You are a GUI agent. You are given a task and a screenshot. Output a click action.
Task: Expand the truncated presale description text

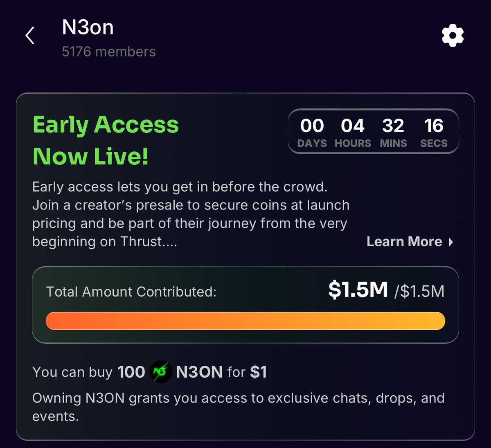pyautogui.click(x=191, y=214)
